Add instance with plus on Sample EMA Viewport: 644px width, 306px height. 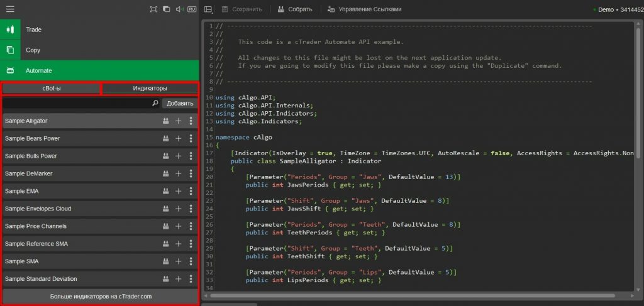[x=178, y=191]
